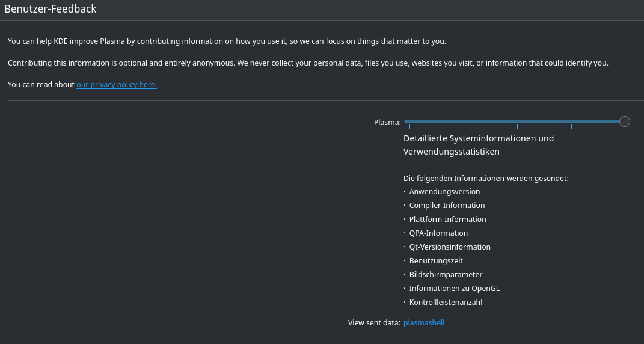Click the Anwendungsversion list entry
The width and height of the screenshot is (644, 344).
click(x=444, y=192)
